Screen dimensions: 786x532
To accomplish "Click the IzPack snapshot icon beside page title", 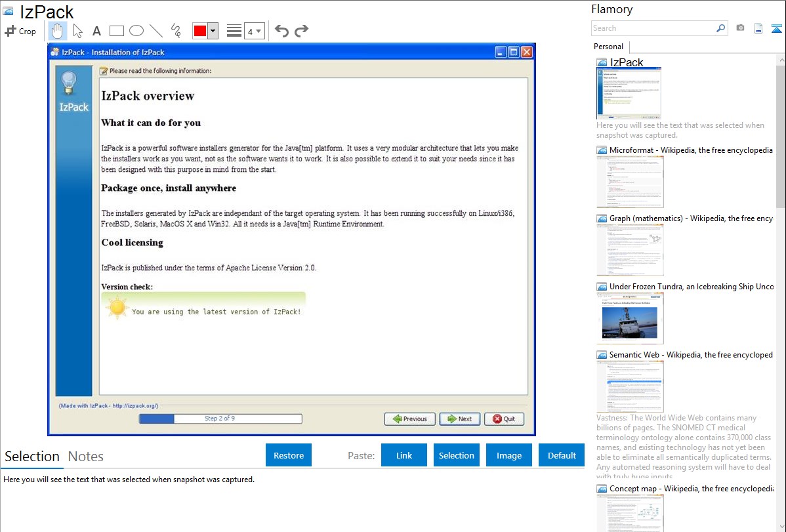I will pyautogui.click(x=8, y=10).
